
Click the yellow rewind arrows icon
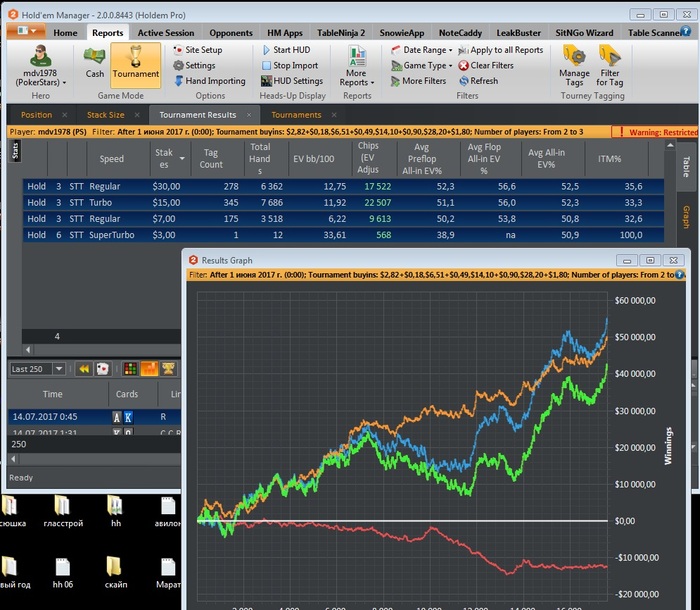[x=83, y=369]
